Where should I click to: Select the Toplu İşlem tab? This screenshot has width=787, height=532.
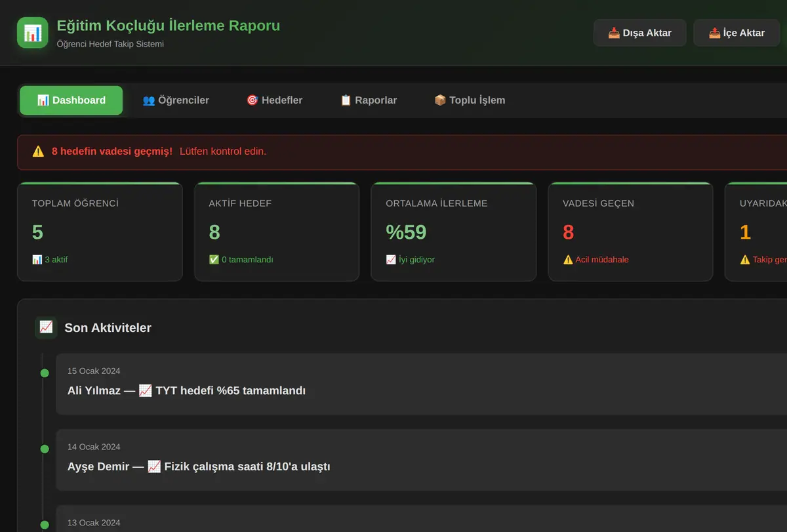(470, 100)
